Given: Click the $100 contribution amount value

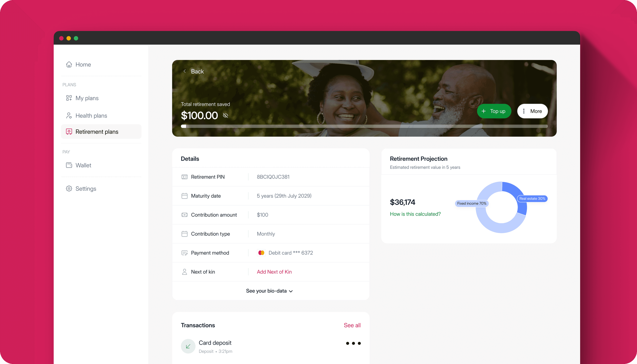Looking at the screenshot, I should pyautogui.click(x=262, y=215).
